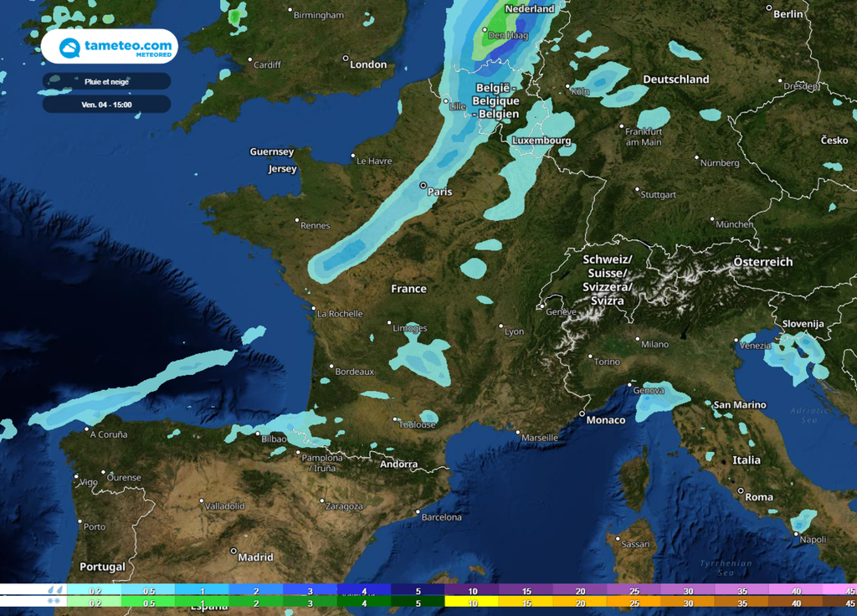The height and width of the screenshot is (616, 857).
Task: Open the Pluie et neige layer selector
Action: point(106,81)
